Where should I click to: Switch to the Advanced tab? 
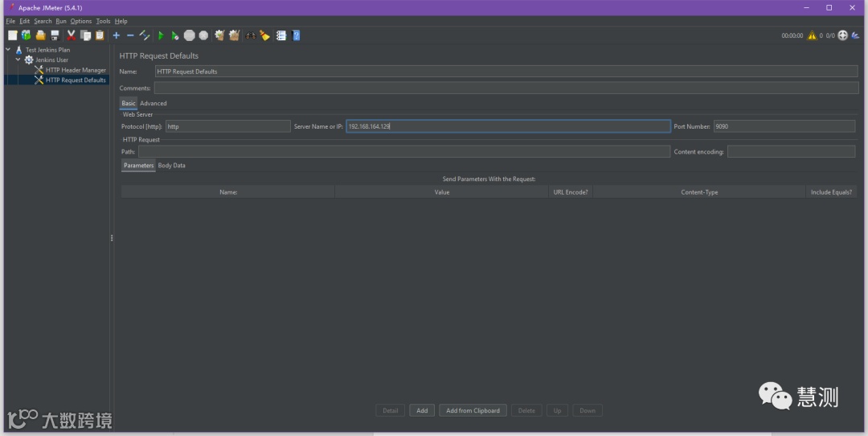tap(154, 103)
